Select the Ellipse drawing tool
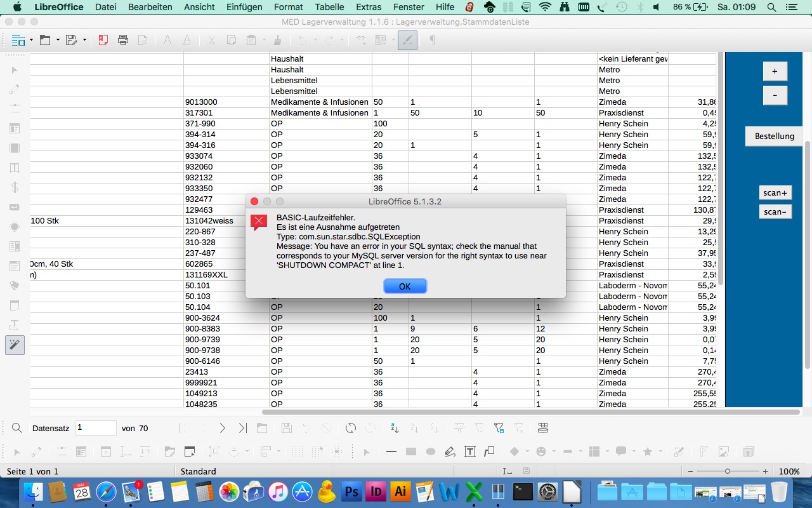The image size is (812, 508). pos(431,451)
